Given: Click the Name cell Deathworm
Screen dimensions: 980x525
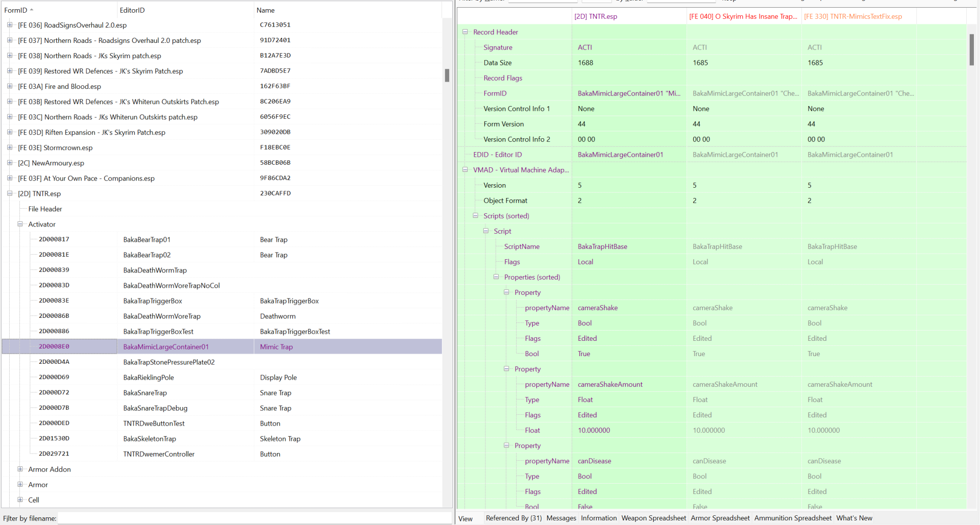Looking at the screenshot, I should tap(278, 316).
